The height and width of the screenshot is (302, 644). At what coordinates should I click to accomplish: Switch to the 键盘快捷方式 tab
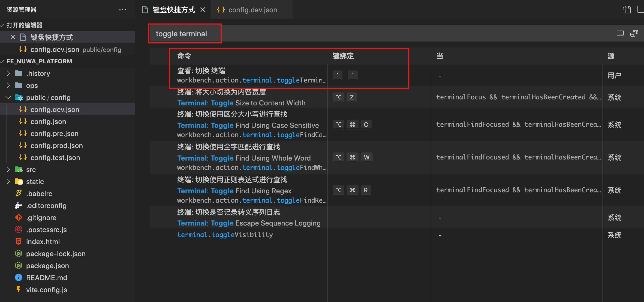173,10
